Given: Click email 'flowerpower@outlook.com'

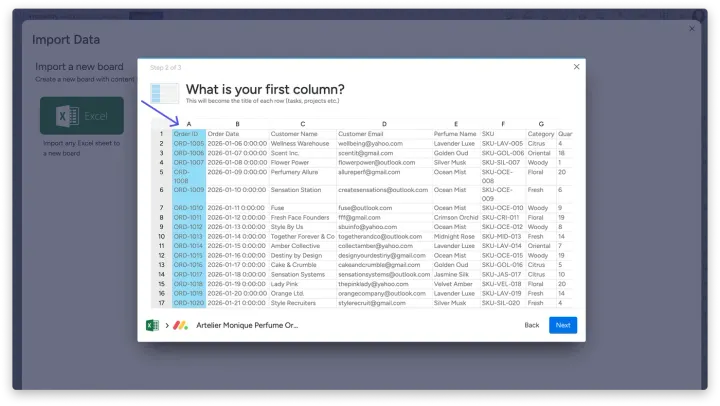Looking at the screenshot, I should click(377, 163).
